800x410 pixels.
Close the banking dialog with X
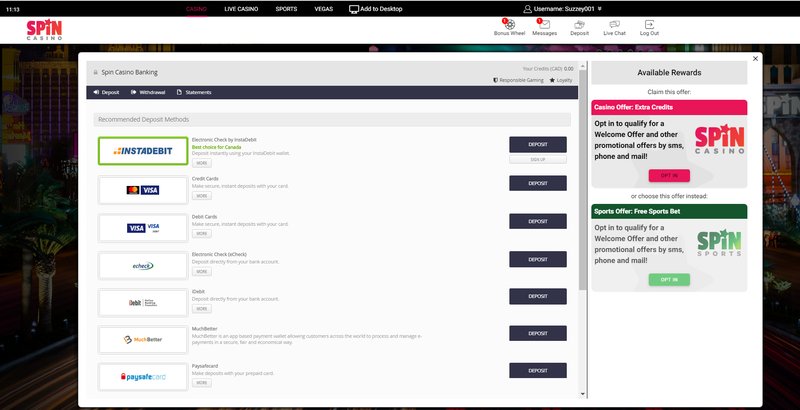coord(755,59)
